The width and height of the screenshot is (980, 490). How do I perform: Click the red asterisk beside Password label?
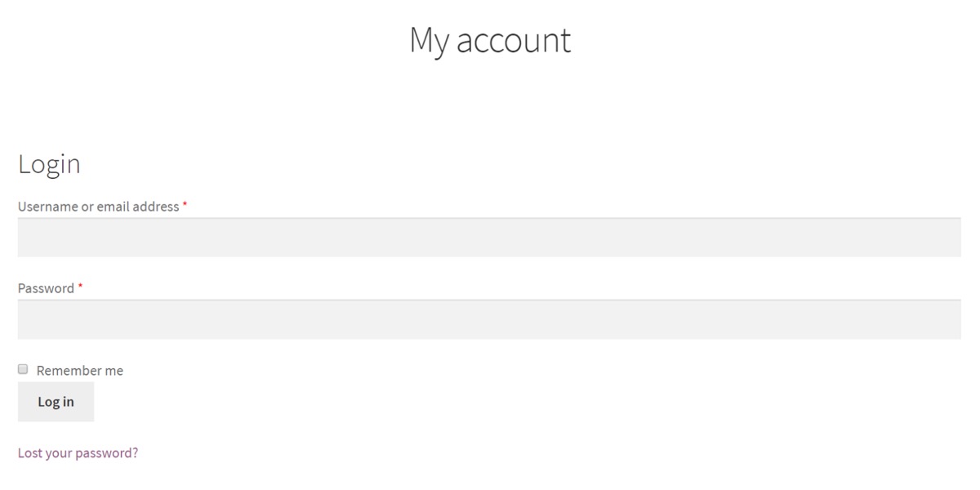click(x=80, y=287)
